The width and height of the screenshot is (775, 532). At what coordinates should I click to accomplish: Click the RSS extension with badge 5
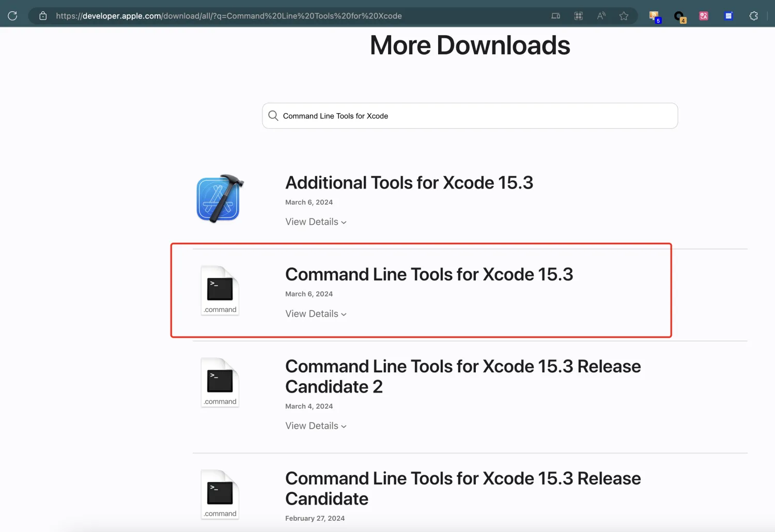pyautogui.click(x=654, y=16)
